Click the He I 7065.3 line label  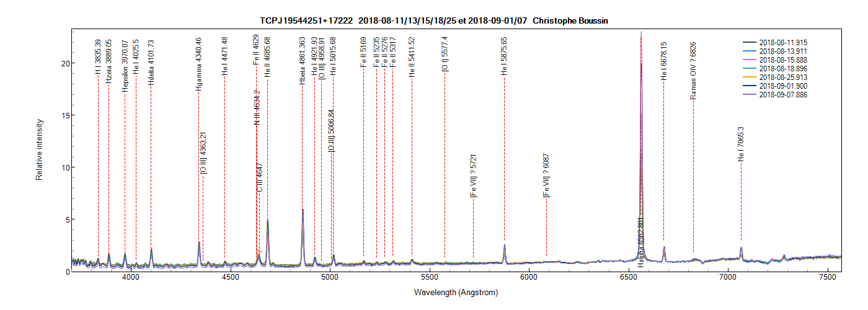(741, 144)
